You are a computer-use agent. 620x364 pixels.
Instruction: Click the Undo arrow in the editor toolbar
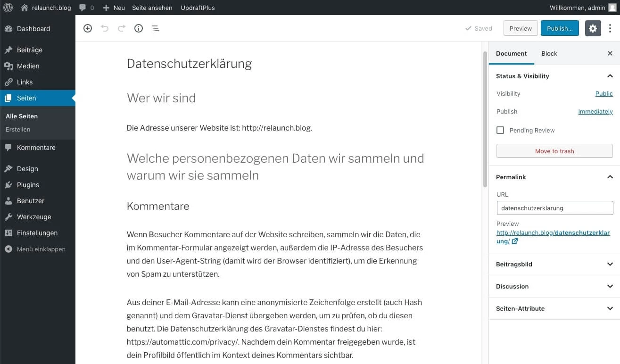105,28
